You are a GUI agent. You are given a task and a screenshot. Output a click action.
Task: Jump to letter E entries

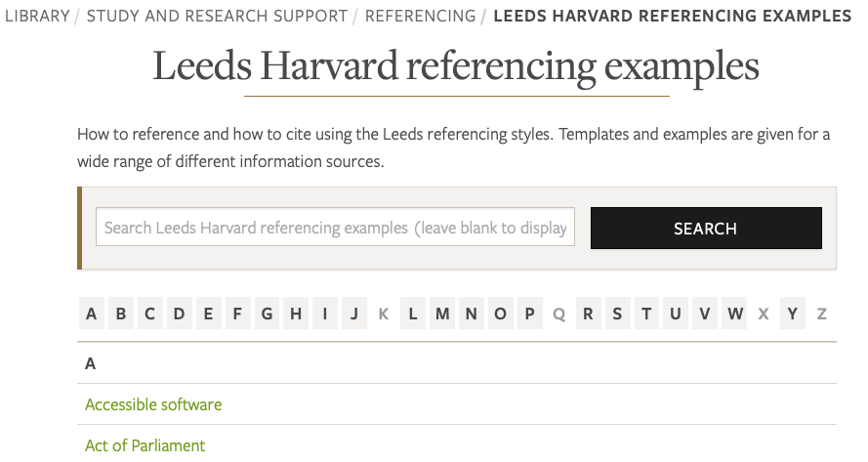pos(208,314)
